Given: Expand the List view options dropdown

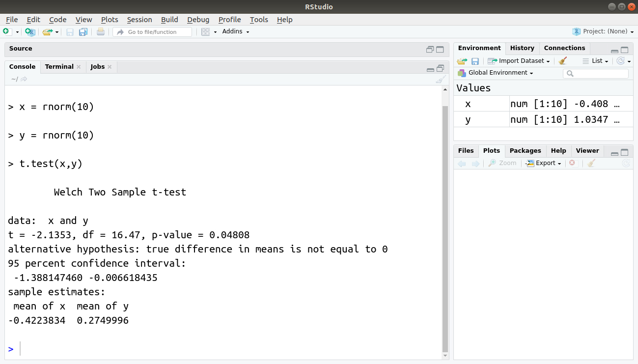Looking at the screenshot, I should 595,60.
